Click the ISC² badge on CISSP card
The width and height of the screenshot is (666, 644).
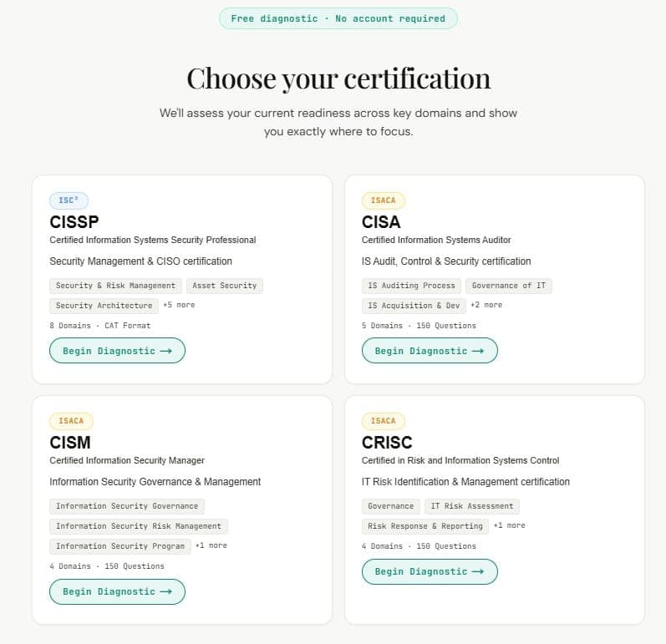pyautogui.click(x=69, y=200)
